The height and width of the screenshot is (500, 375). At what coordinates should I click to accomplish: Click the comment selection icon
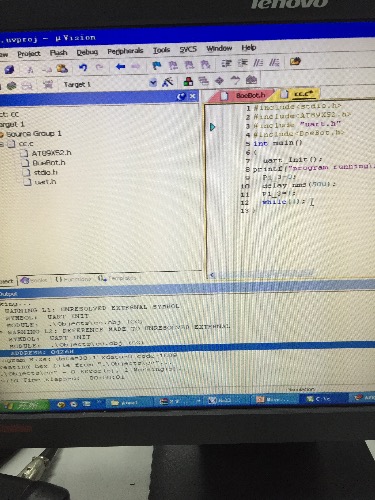pyautogui.click(x=258, y=62)
